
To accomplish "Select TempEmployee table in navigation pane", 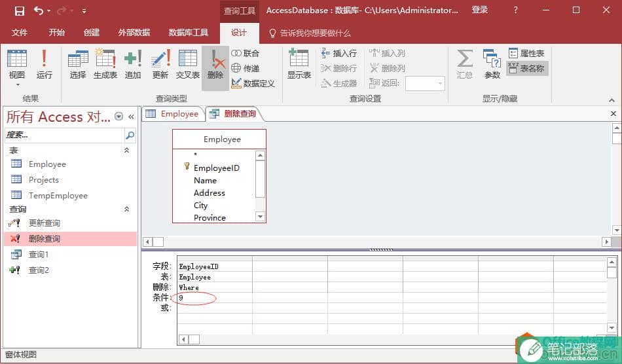I will [x=70, y=195].
